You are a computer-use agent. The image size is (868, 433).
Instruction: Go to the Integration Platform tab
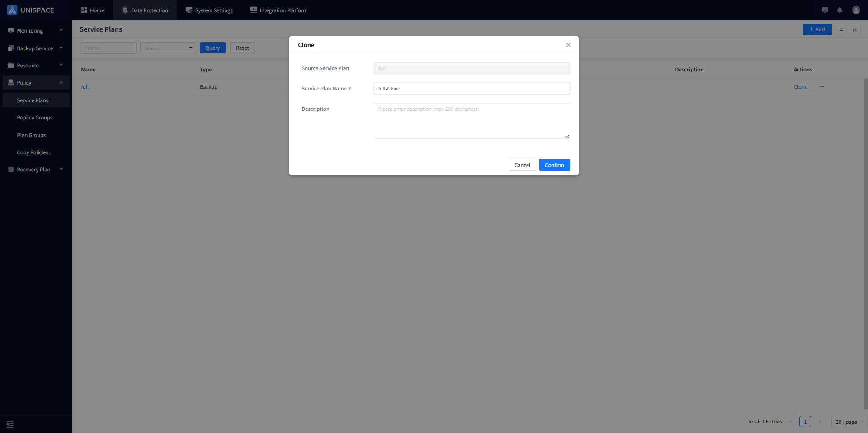pos(279,10)
